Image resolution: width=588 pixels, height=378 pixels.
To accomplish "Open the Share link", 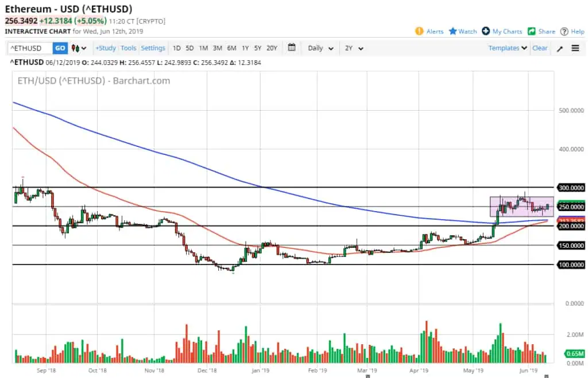I will pyautogui.click(x=547, y=32).
